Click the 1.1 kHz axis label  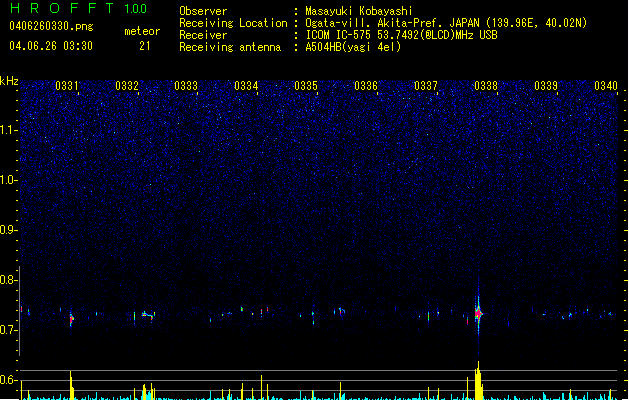click(9, 130)
